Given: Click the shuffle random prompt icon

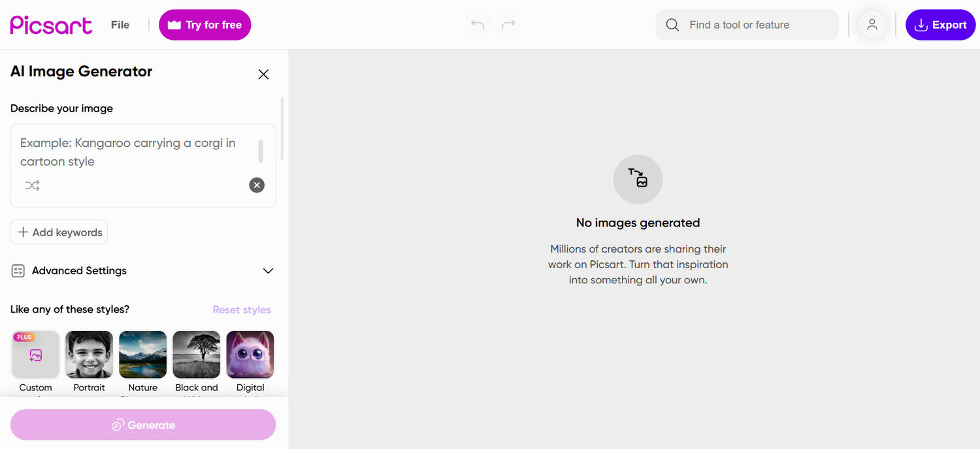Looking at the screenshot, I should [33, 185].
